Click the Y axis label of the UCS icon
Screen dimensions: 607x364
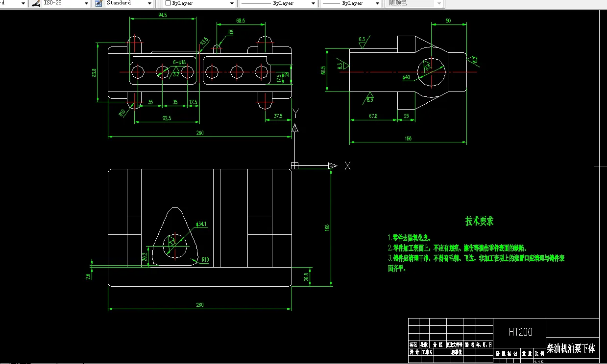[x=295, y=113]
